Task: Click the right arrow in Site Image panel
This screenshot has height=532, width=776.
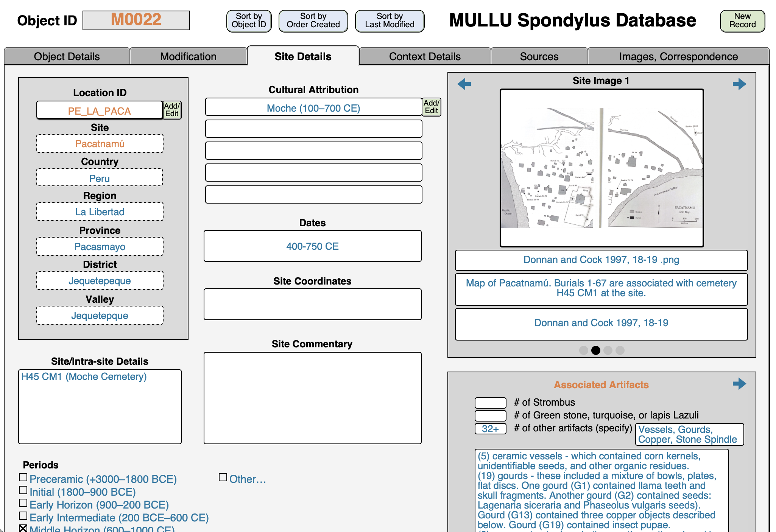Action: [739, 84]
